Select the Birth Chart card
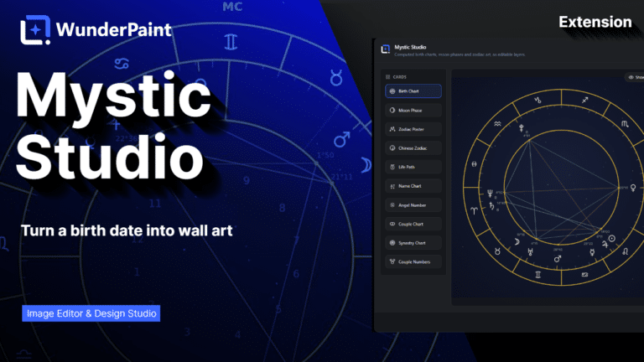The width and height of the screenshot is (644, 362). [413, 91]
